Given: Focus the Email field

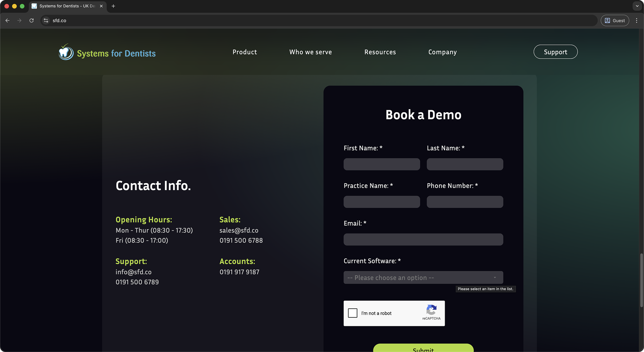Looking at the screenshot, I should coord(423,239).
